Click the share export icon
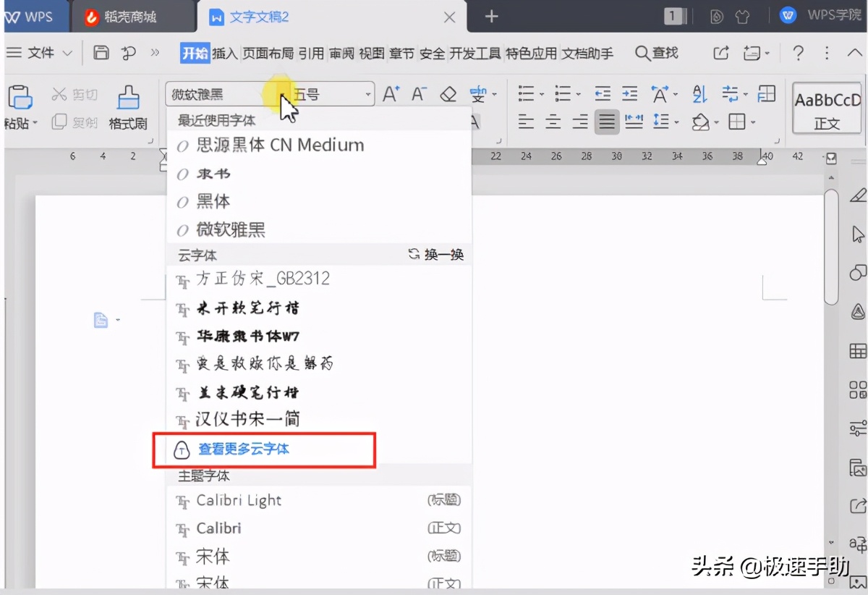868x595 pixels. click(x=720, y=53)
